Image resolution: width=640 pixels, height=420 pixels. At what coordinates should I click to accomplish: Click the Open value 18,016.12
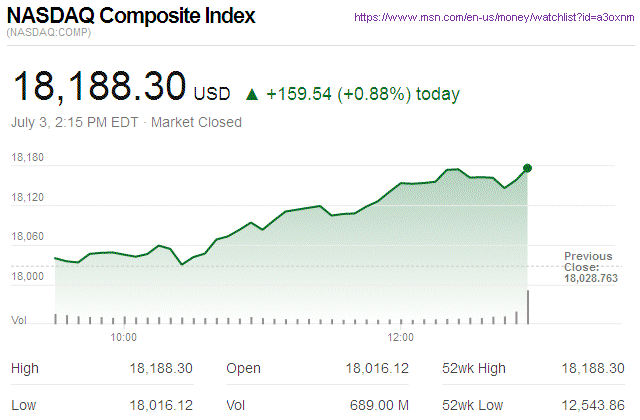pyautogui.click(x=375, y=369)
